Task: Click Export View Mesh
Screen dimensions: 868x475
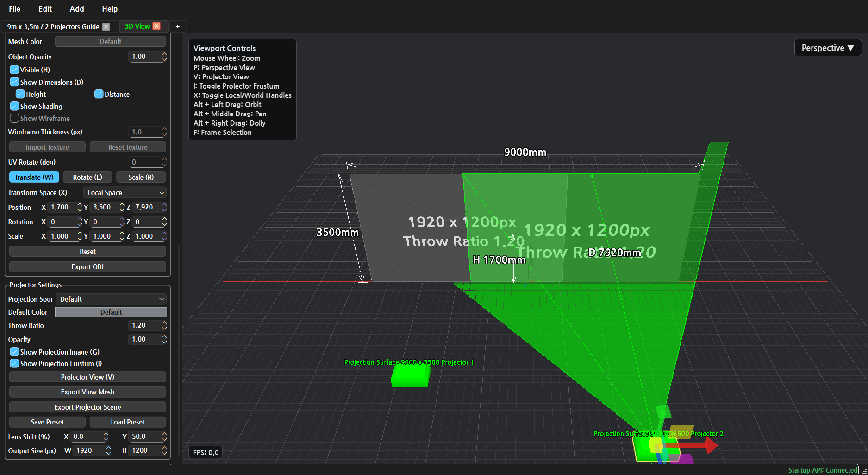Action: [87, 392]
